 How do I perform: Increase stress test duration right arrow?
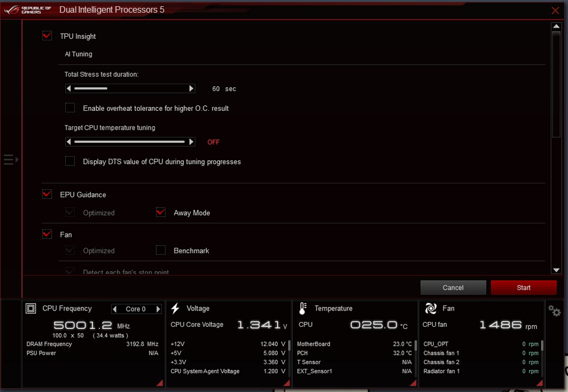click(x=191, y=88)
